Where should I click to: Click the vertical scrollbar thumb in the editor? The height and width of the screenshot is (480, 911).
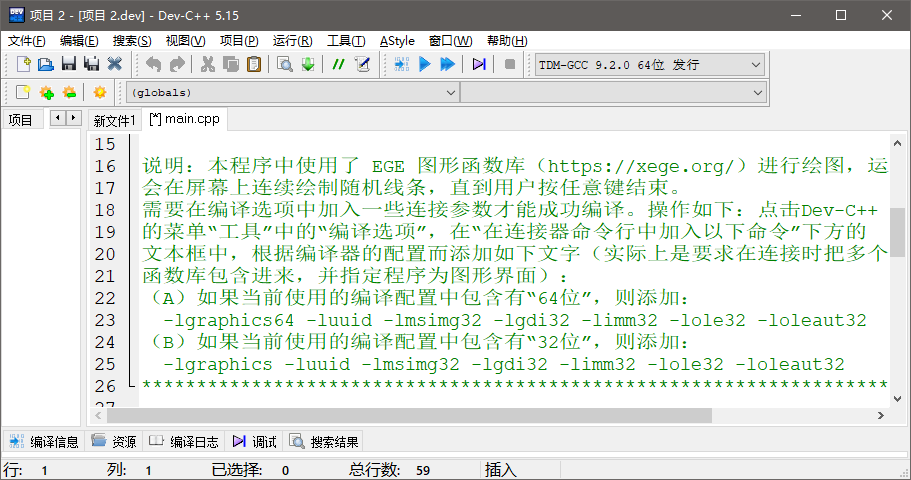(x=897, y=232)
